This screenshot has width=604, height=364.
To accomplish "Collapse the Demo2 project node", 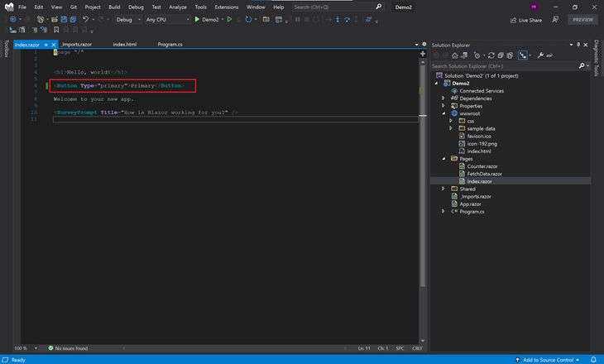I will coord(436,84).
